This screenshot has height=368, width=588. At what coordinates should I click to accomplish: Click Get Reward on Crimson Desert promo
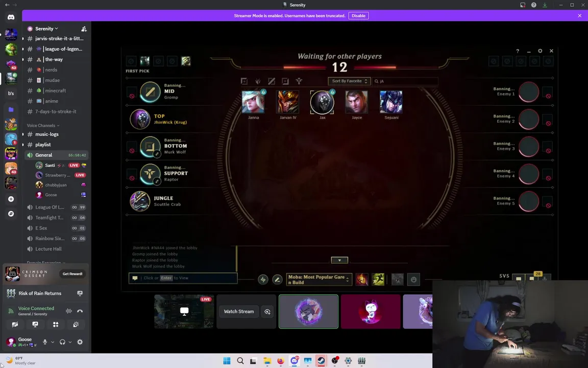click(x=72, y=274)
